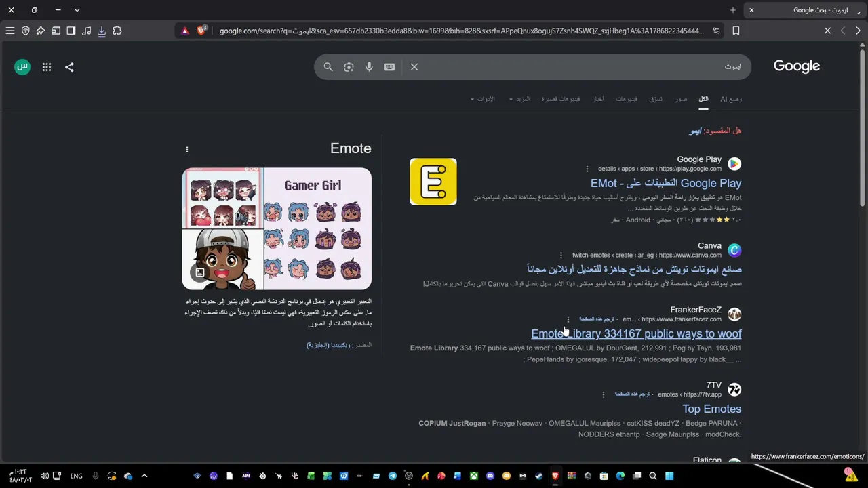The width and height of the screenshot is (868, 488).
Task: Translate the 7TV page link
Action: pos(632,394)
